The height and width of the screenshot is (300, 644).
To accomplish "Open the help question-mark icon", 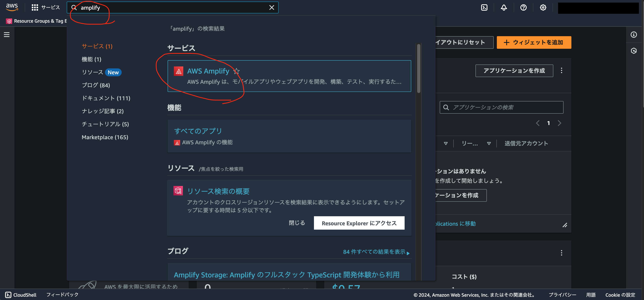I will pos(523,7).
